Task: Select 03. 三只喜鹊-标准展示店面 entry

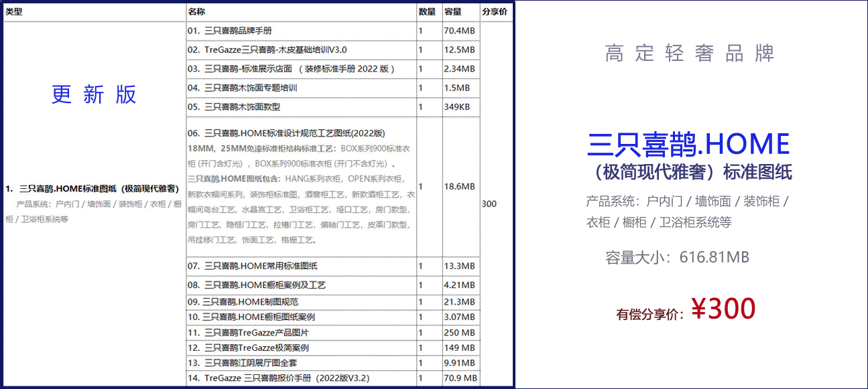Action: [x=291, y=69]
